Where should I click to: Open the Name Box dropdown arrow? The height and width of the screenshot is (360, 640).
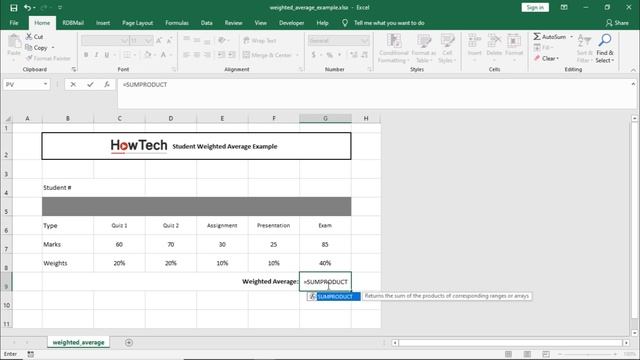click(x=46, y=84)
